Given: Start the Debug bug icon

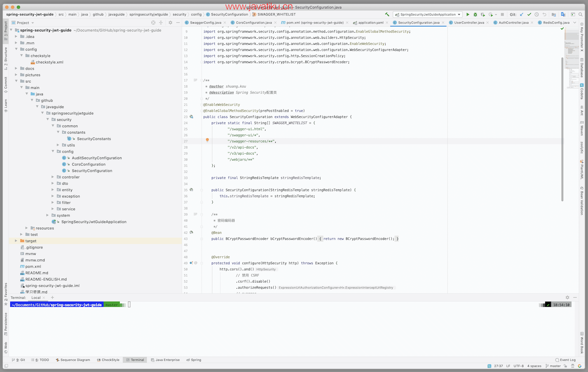Looking at the screenshot, I should coord(475,14).
